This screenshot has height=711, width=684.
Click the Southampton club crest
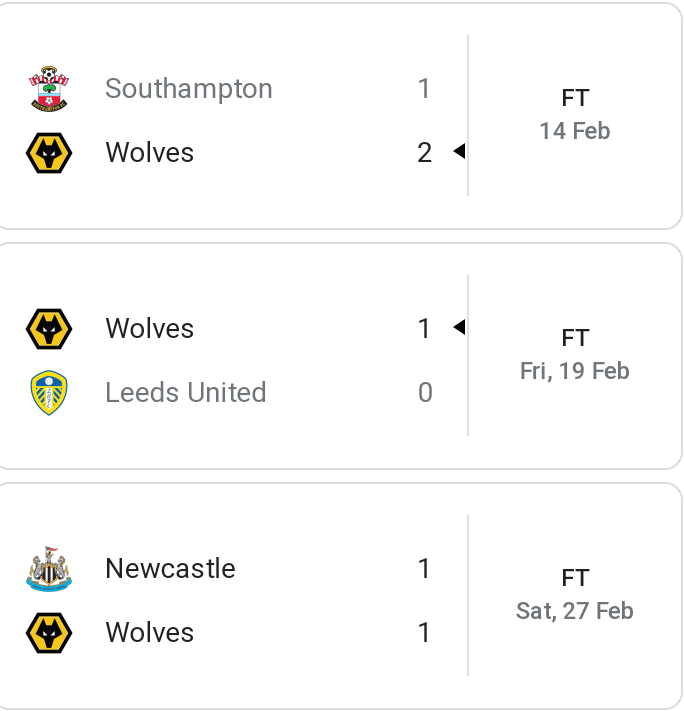(49, 89)
